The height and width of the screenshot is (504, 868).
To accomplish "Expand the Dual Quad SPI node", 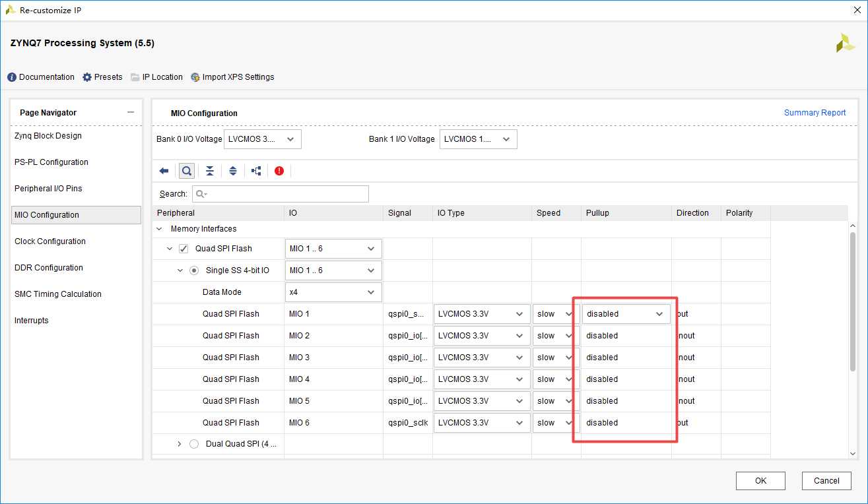I will (180, 444).
